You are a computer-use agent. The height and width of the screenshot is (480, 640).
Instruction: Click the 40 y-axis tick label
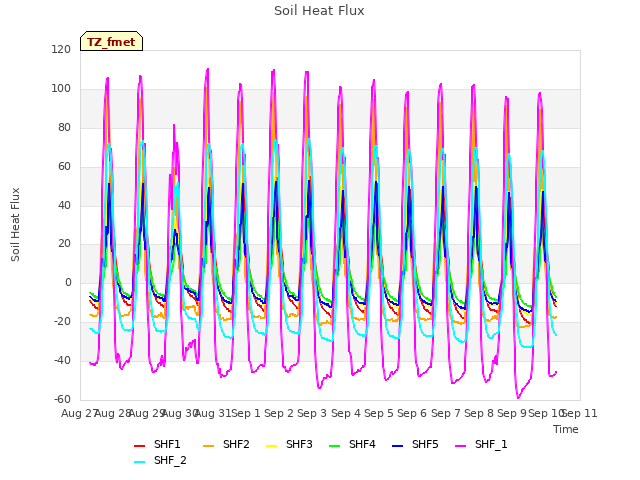[x=64, y=205]
